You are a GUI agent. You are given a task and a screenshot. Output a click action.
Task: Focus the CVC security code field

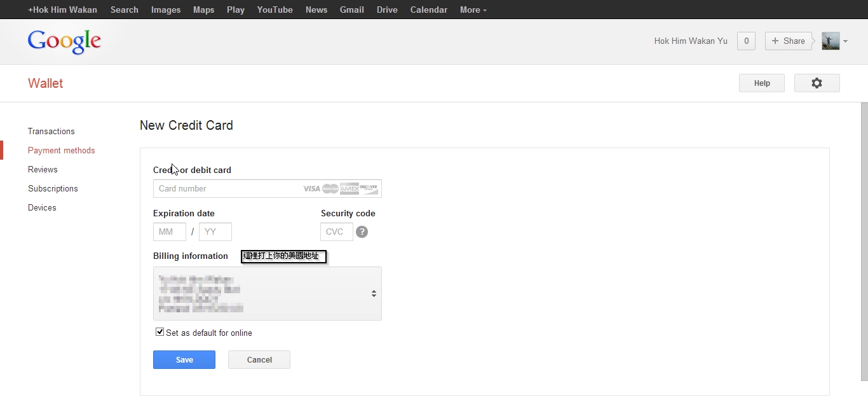(337, 232)
